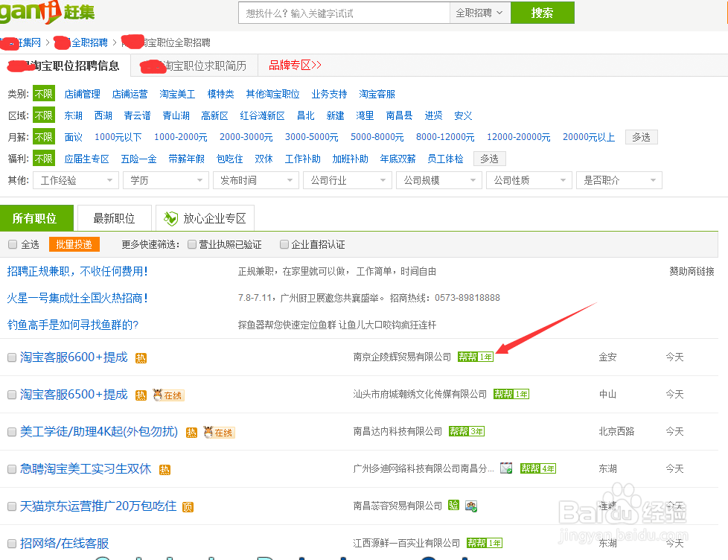The image size is (728, 560).
Task: Filter salary by 面议
Action: click(74, 137)
